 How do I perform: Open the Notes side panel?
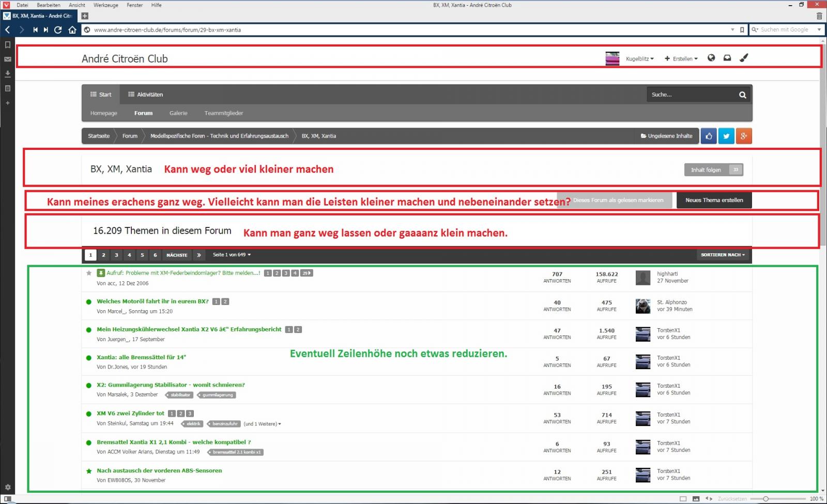coord(7,88)
